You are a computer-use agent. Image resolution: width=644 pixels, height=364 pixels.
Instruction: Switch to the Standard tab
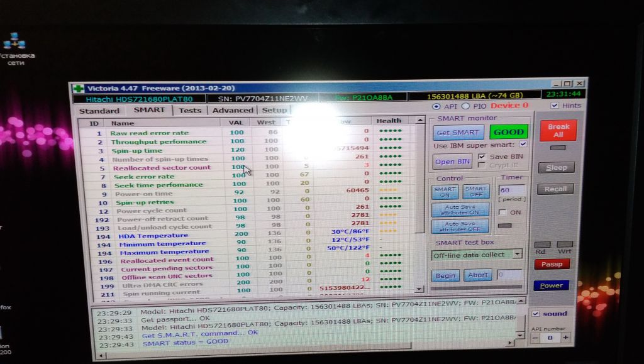99,111
